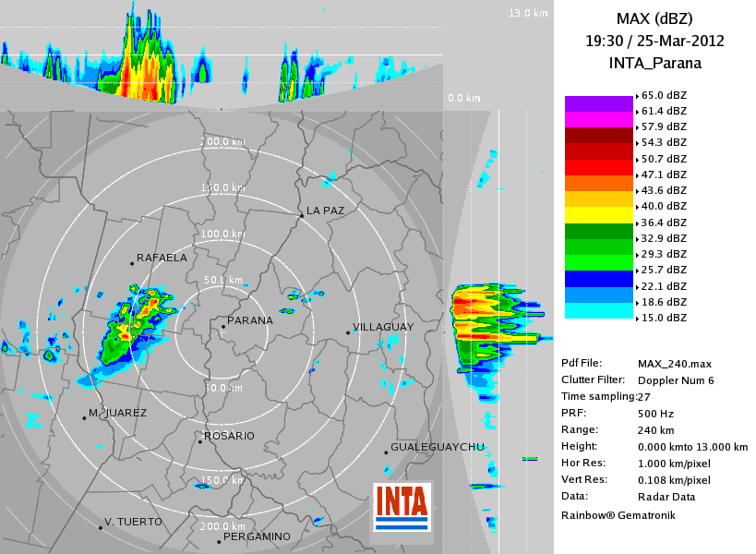The width and height of the screenshot is (756, 554).
Task: Click the purple 65.0 dBZ color swatch
Action: [599, 103]
